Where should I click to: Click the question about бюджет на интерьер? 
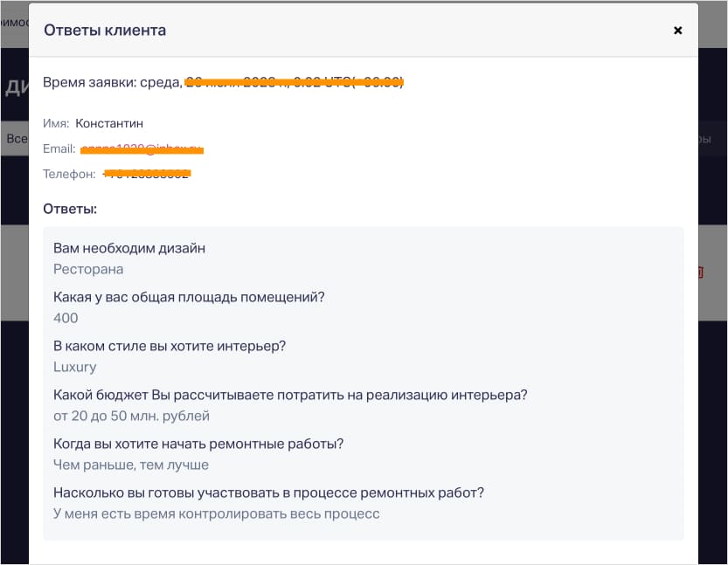tap(290, 395)
